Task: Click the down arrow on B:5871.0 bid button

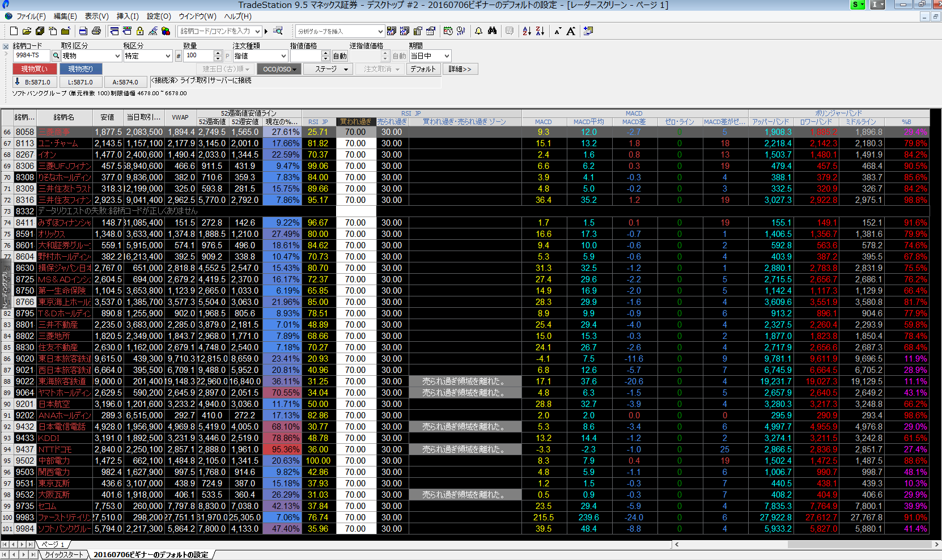Action: click(x=18, y=82)
